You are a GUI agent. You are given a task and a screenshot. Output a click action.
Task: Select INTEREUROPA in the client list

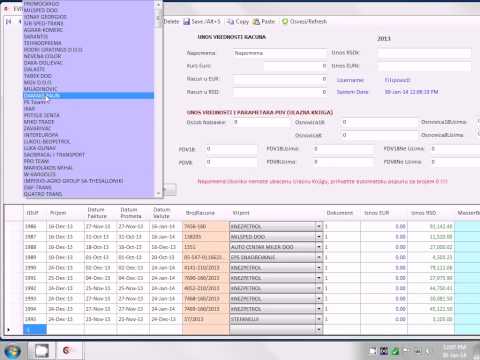[89, 135]
